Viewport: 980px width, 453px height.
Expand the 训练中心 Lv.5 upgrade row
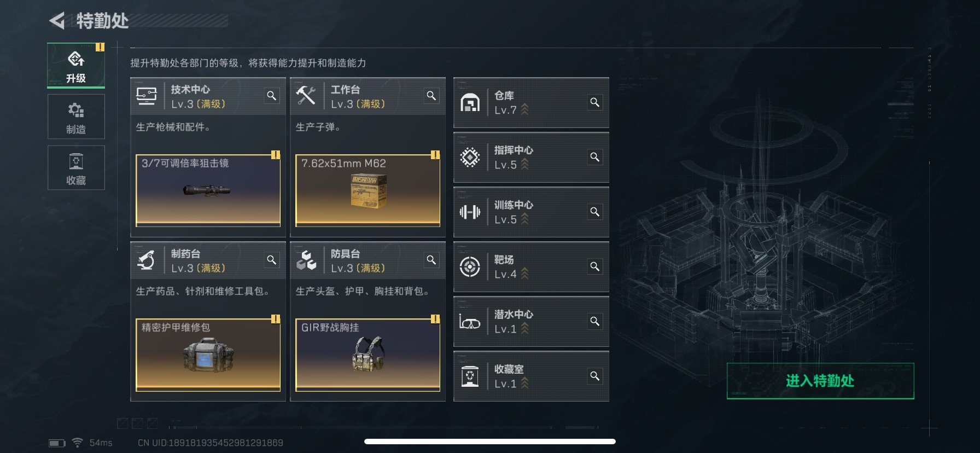click(x=531, y=212)
